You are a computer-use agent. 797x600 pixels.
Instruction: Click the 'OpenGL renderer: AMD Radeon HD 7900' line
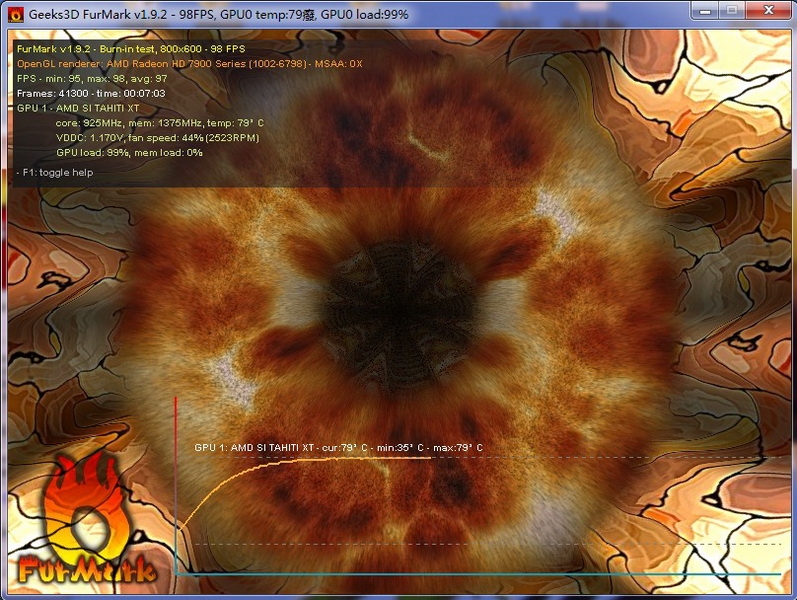190,64
